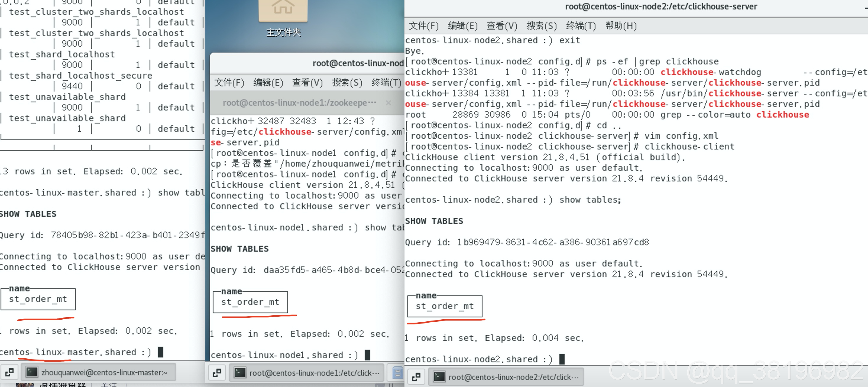Open 查看(V) menu in node2 terminal
Screen dimensions: 868x387
[501, 26]
